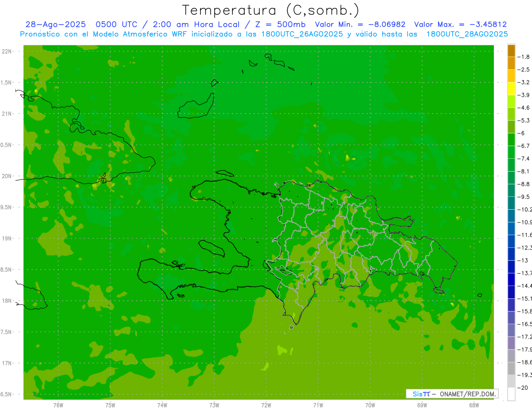Click the '76W' longitude label
This screenshot has width=532, height=411.
coord(58,405)
